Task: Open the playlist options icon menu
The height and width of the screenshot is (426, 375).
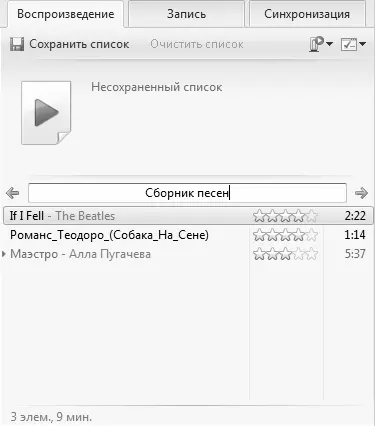Action: pyautogui.click(x=316, y=44)
